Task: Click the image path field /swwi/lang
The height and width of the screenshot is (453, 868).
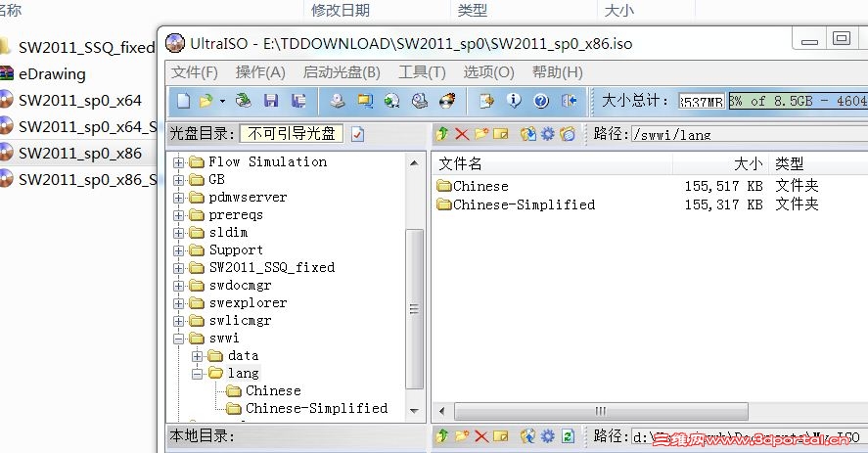Action: pos(750,134)
